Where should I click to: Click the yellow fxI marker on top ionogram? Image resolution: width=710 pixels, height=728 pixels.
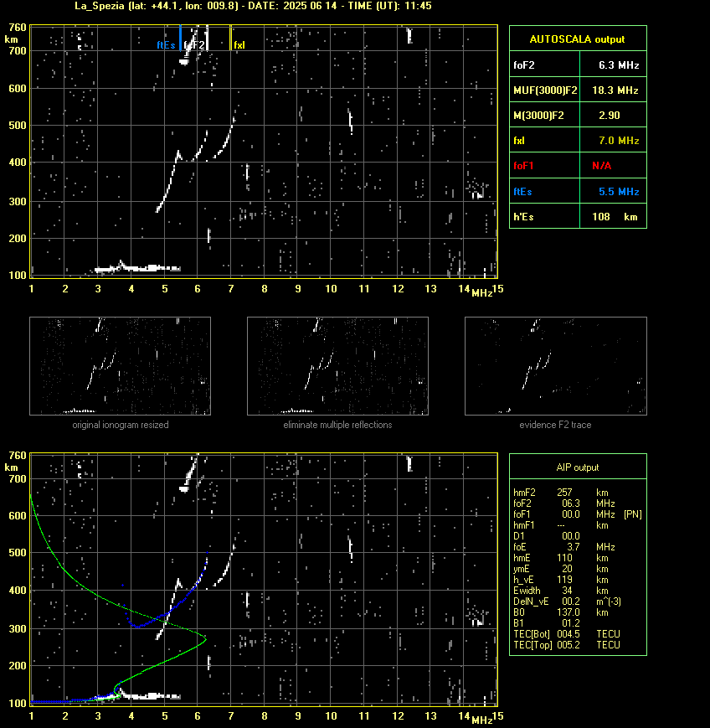click(239, 45)
